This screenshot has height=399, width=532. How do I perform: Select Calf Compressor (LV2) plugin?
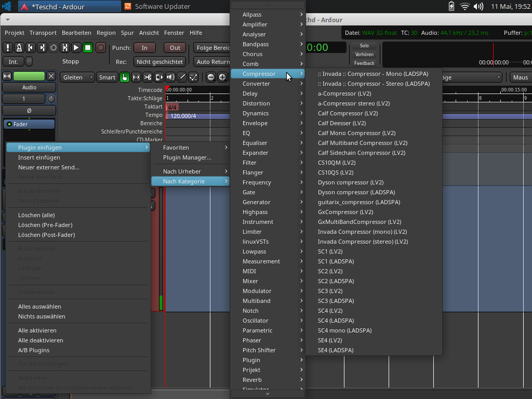(374, 113)
